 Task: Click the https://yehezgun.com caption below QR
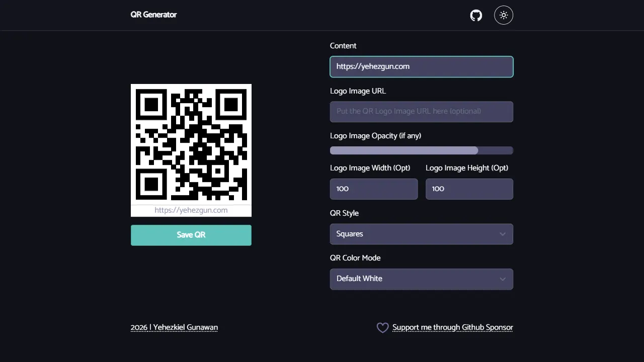pos(191,210)
